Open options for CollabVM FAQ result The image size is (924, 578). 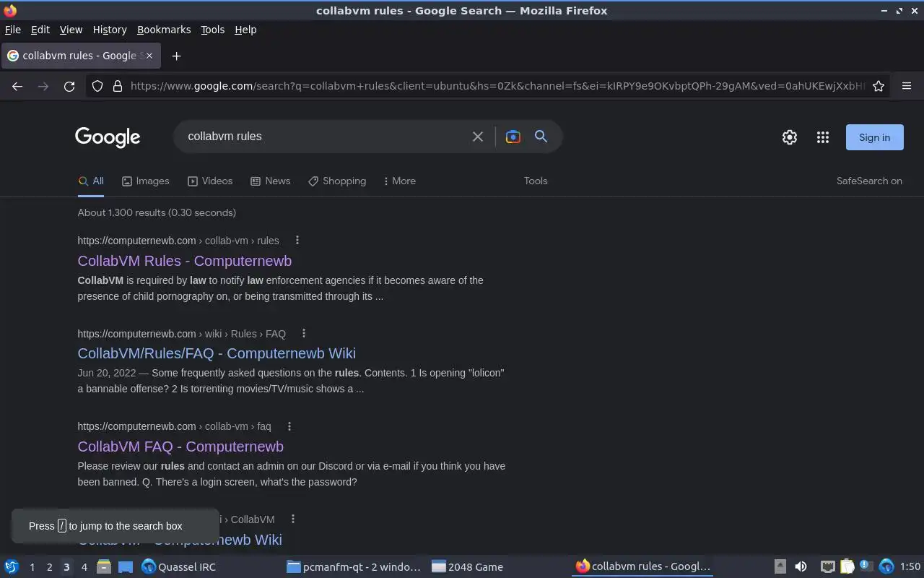[x=289, y=426]
